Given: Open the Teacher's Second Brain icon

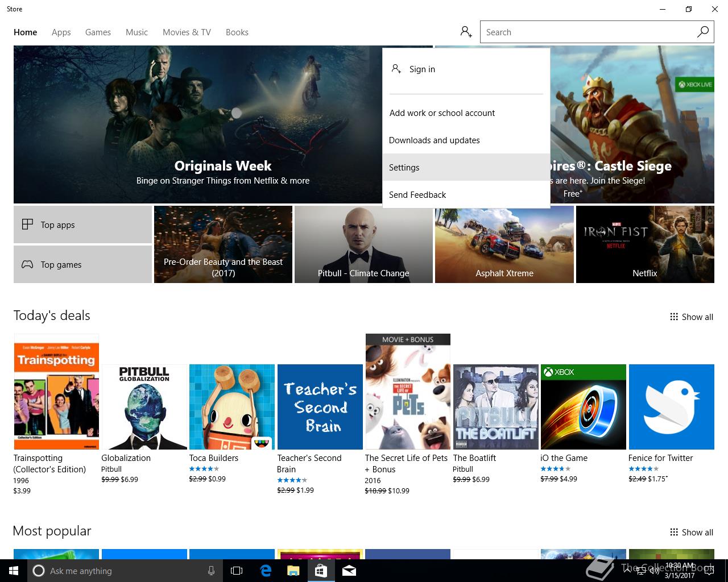Looking at the screenshot, I should [320, 407].
